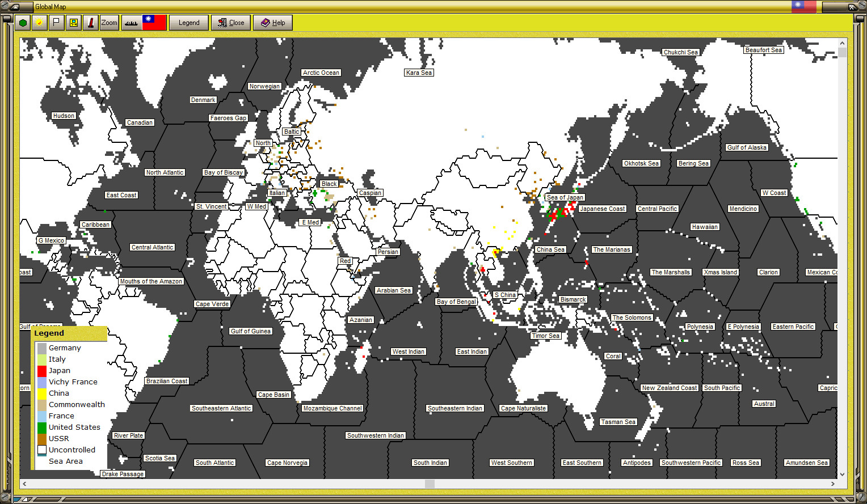This screenshot has width=867, height=504.
Task: Click the explosion combat results toolbar icon
Action: pos(39,23)
